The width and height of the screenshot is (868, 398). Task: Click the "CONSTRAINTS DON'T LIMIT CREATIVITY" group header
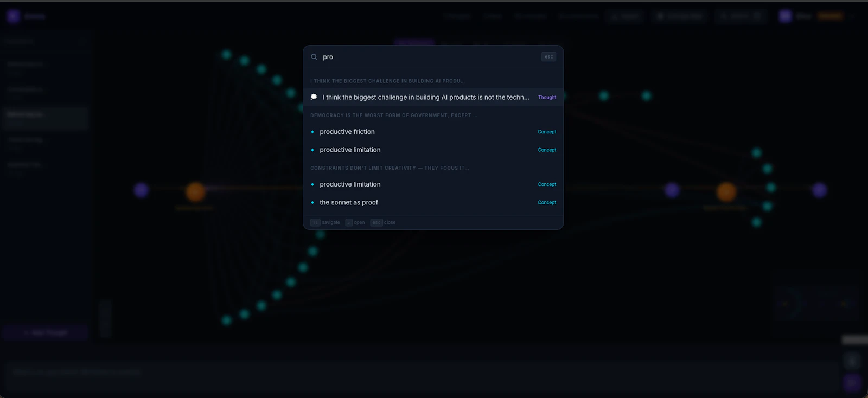[390, 168]
